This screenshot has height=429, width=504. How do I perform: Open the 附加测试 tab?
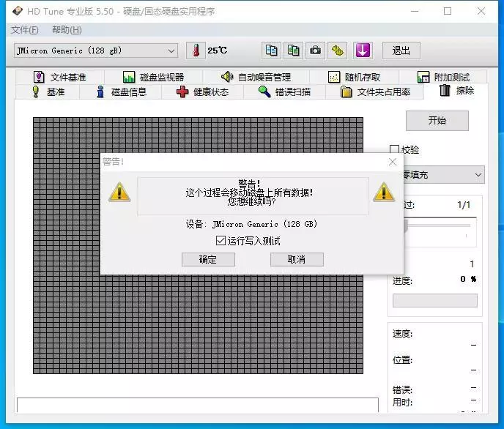coord(444,77)
